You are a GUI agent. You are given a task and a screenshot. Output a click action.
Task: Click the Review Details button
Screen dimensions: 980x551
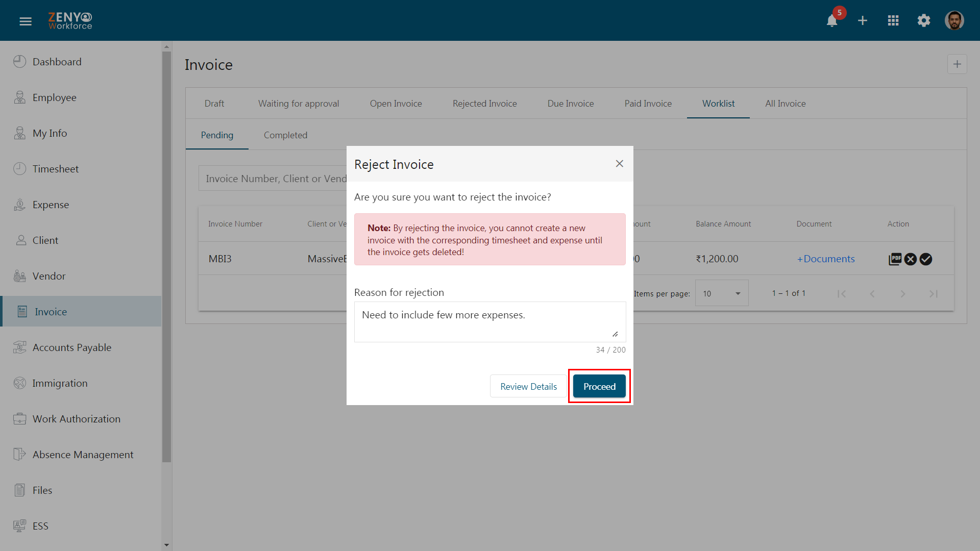coord(528,386)
